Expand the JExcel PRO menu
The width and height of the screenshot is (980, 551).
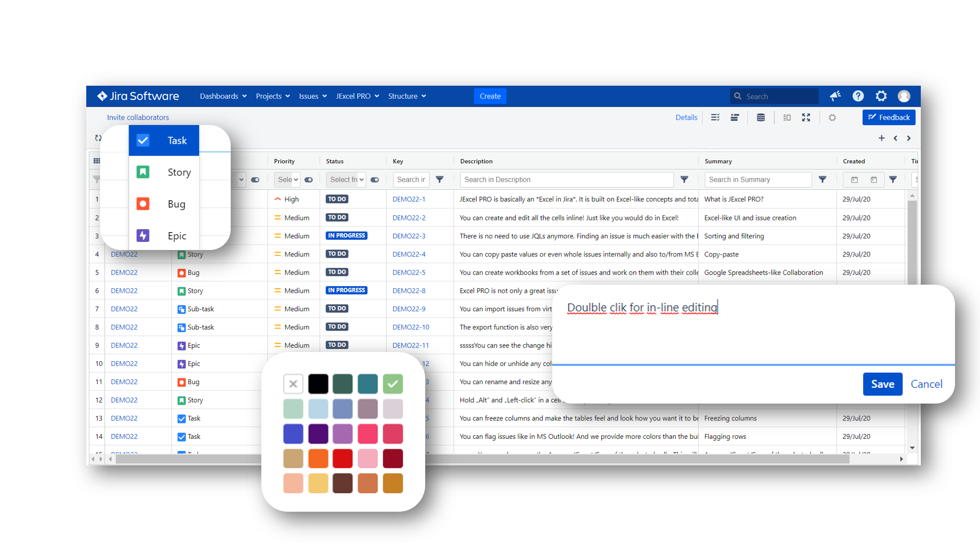point(357,96)
